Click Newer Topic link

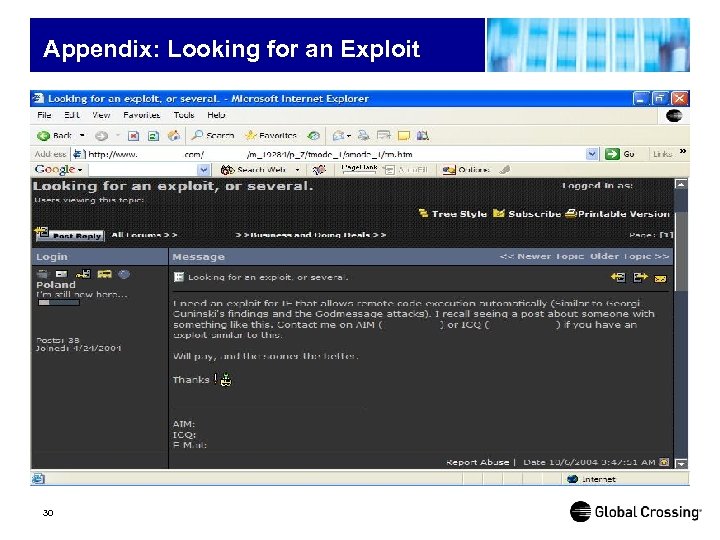(x=542, y=256)
